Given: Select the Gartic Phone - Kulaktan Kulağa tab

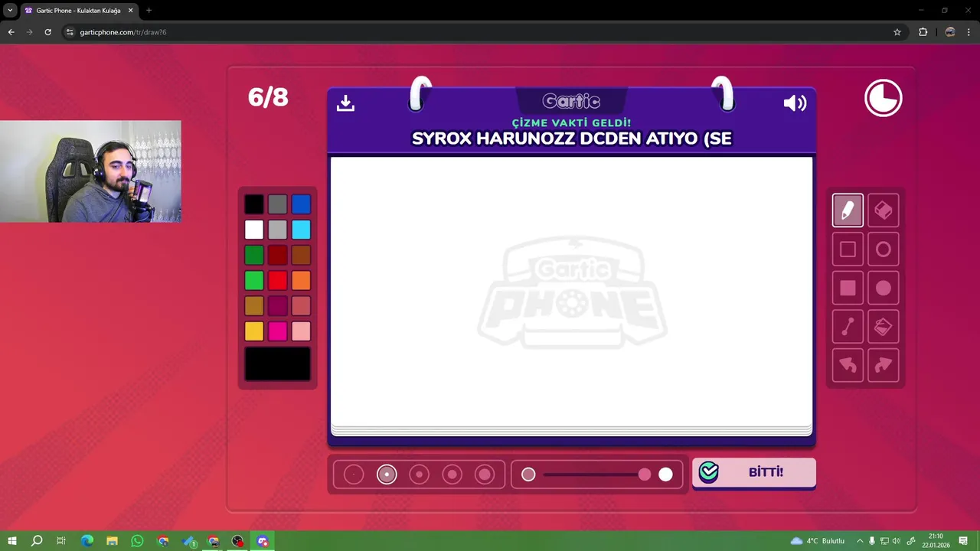Looking at the screenshot, I should pyautogui.click(x=80, y=11).
